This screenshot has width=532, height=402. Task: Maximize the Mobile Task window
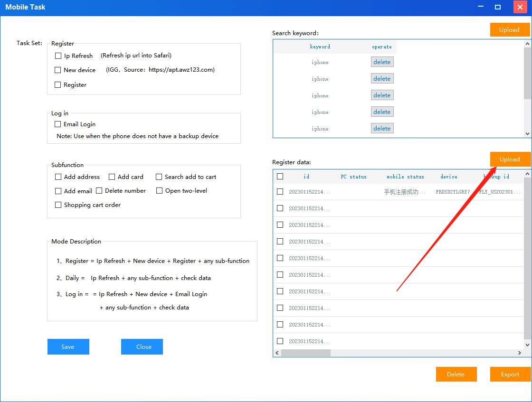pyautogui.click(x=498, y=7)
